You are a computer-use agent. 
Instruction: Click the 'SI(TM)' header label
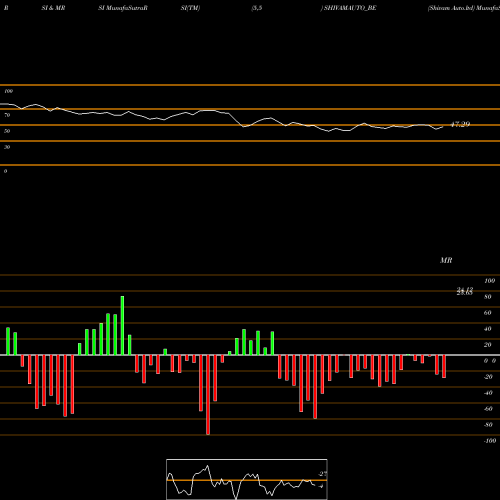[190, 8]
